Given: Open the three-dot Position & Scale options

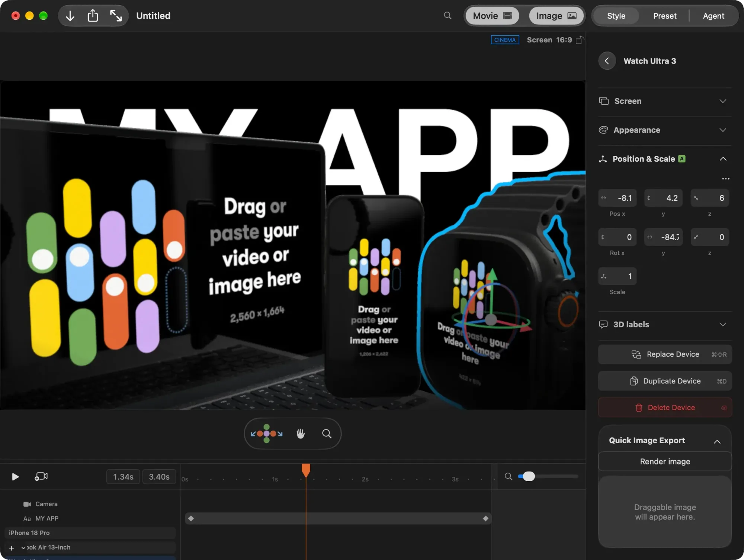Looking at the screenshot, I should (725, 179).
